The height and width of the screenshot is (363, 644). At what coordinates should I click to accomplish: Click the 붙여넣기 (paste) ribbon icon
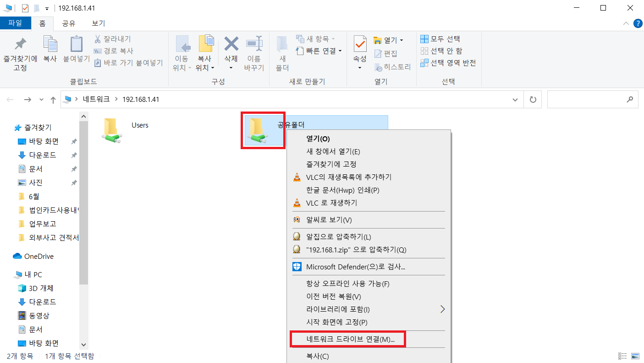pyautogui.click(x=76, y=44)
